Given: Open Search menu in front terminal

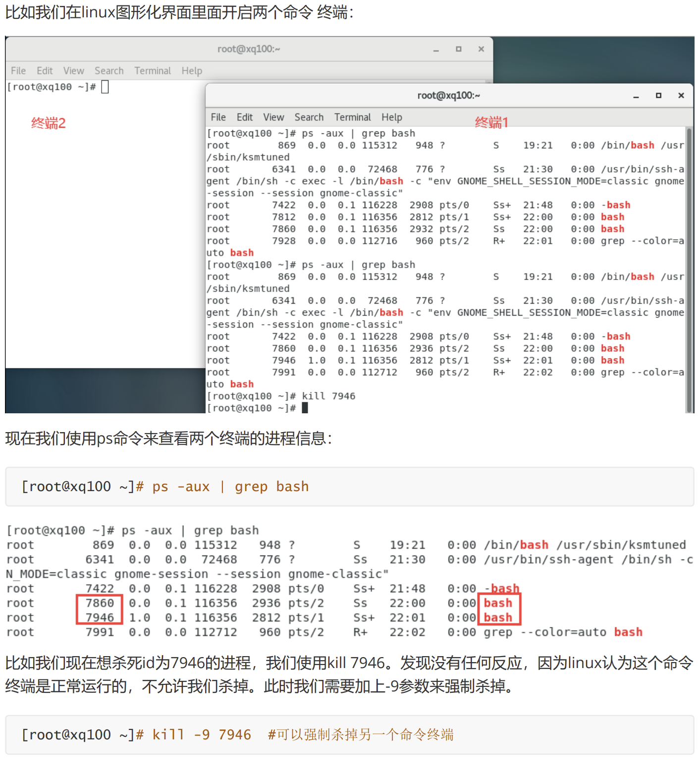Looking at the screenshot, I should click(309, 117).
